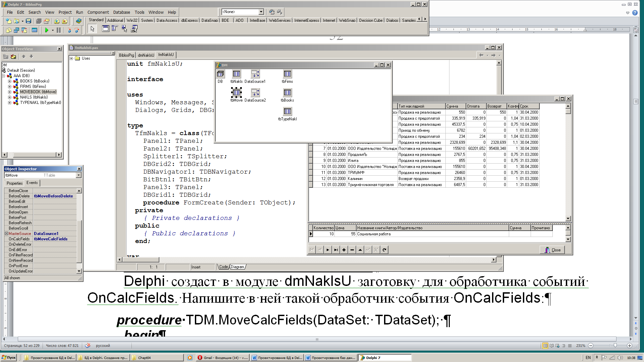
Task: Click the Пуск start button on taskbar
Action: pos(9,358)
